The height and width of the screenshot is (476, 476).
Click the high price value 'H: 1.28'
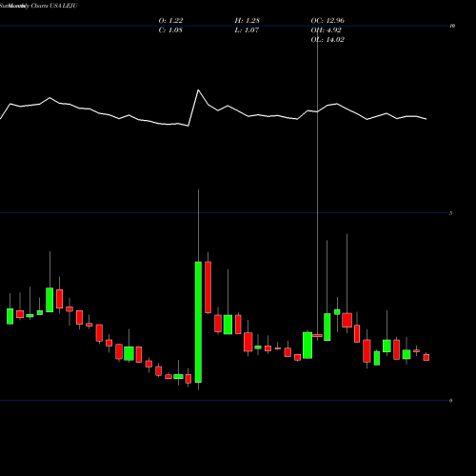pos(248,21)
